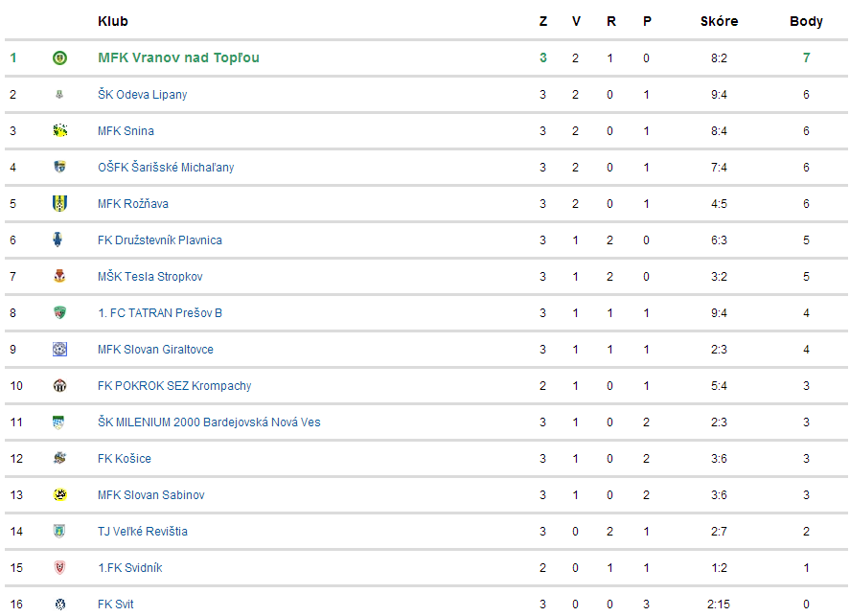Click the MFK Slovan Sabinov crest icon

click(x=59, y=495)
